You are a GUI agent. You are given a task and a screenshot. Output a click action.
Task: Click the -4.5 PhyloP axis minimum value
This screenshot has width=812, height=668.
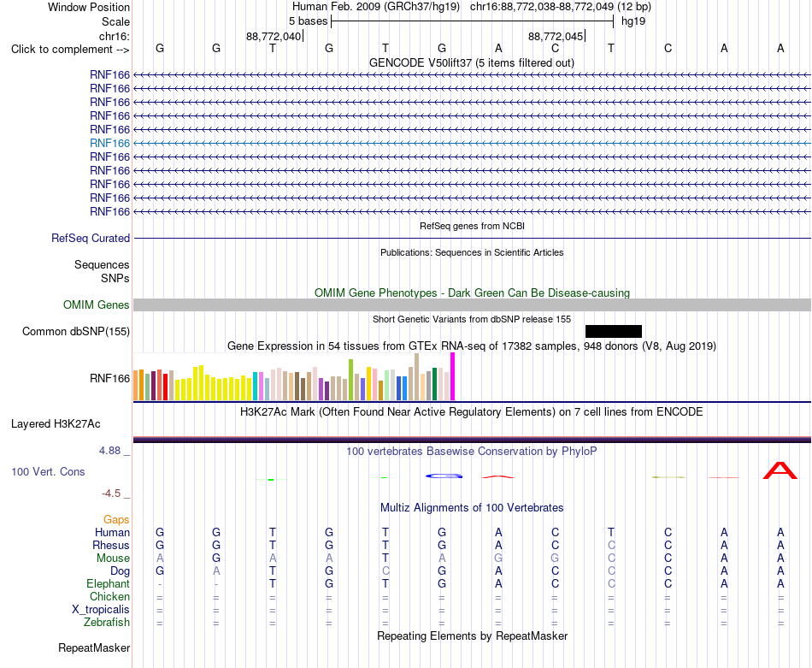[111, 494]
